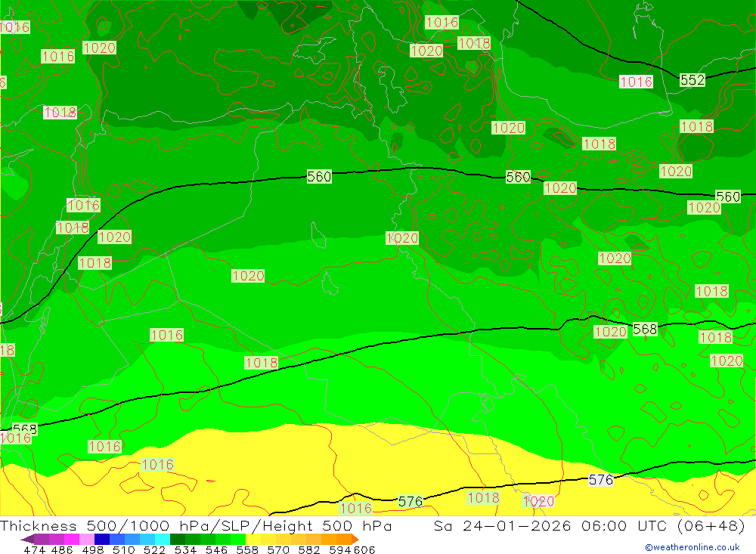Click the legend value 546
756x554 pixels.
pos(215,549)
